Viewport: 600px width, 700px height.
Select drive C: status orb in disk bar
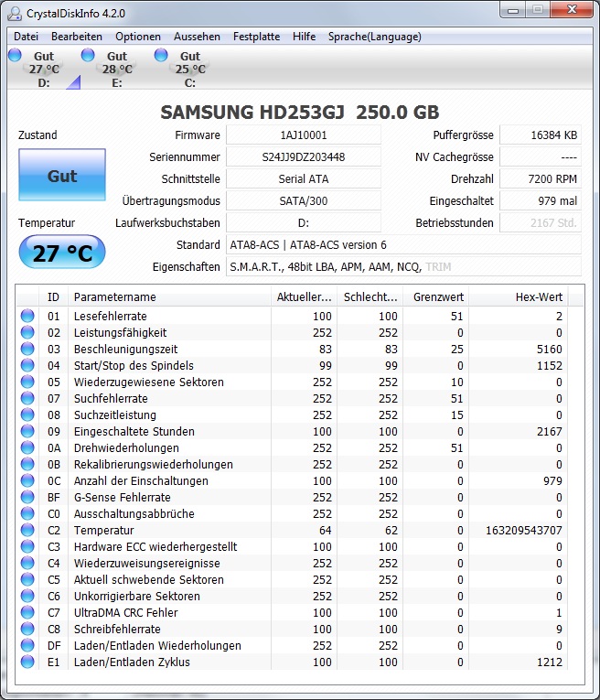161,55
